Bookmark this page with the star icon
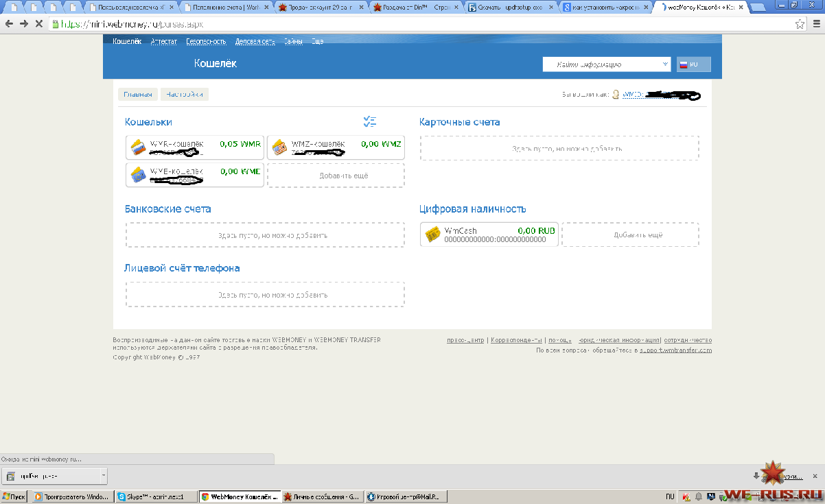Image resolution: width=825 pixels, height=504 pixels. [x=800, y=23]
